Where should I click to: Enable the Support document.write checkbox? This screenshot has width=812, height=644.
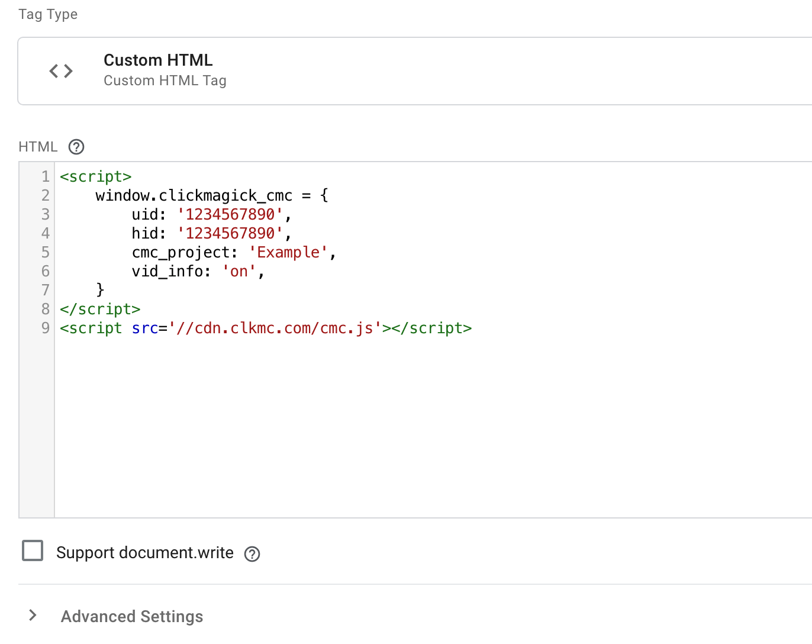tap(33, 550)
